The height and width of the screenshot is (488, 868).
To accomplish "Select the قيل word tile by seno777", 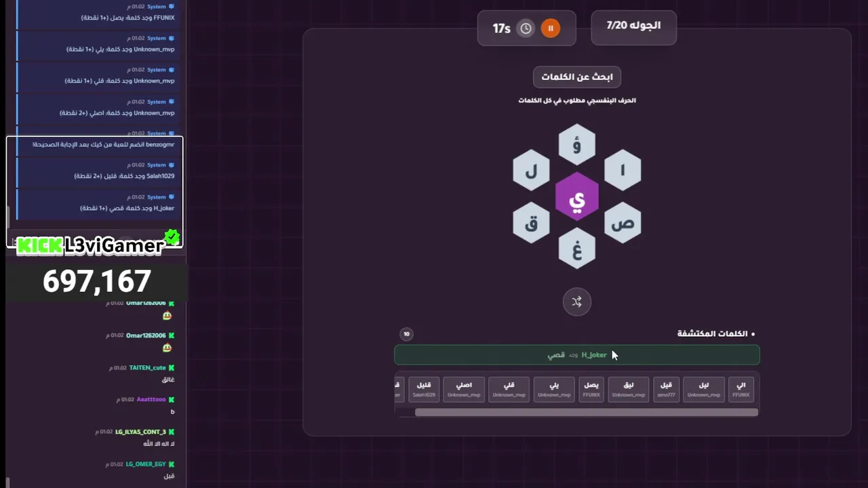I will pyautogui.click(x=666, y=389).
